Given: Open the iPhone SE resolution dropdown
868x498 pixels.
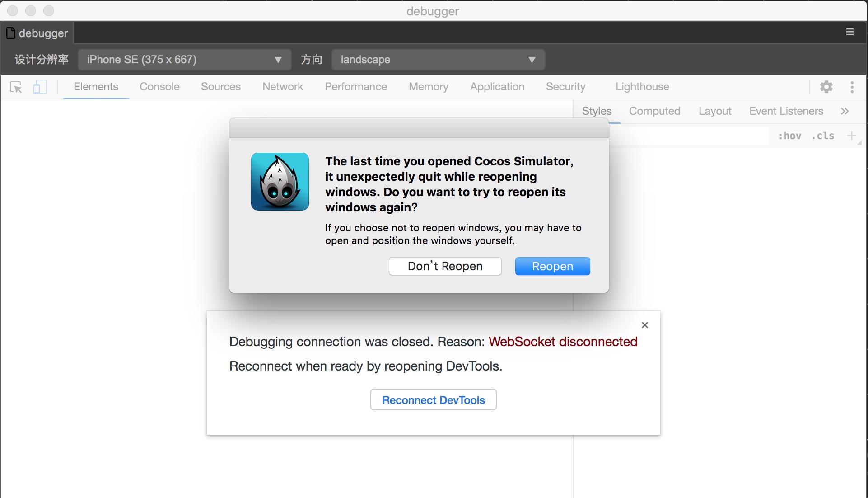Looking at the screenshot, I should [184, 60].
